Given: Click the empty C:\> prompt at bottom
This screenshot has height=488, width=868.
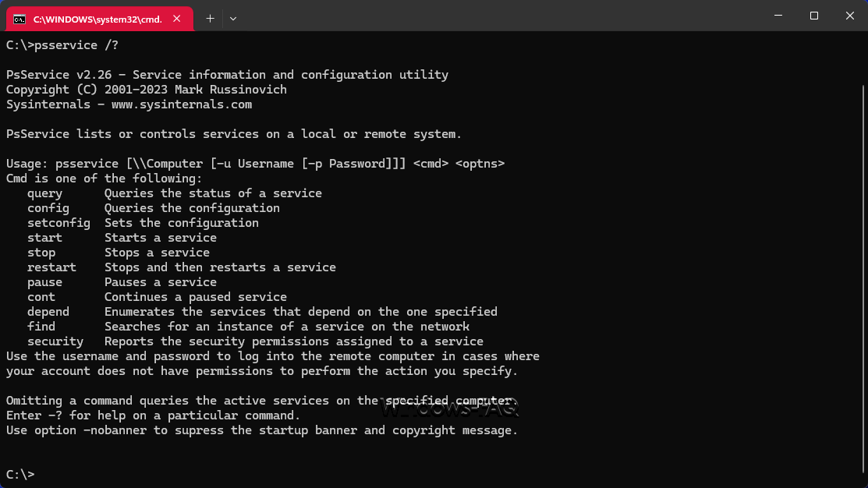Looking at the screenshot, I should click(x=21, y=474).
